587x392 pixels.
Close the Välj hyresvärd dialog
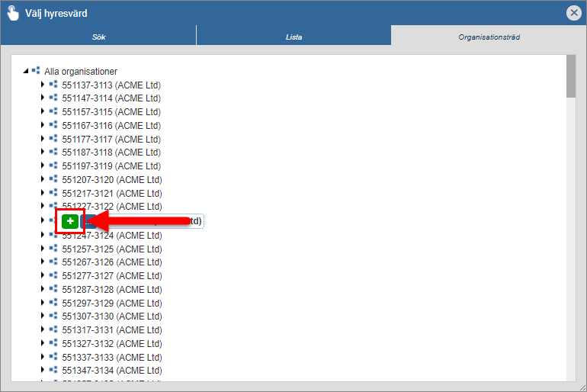(574, 12)
